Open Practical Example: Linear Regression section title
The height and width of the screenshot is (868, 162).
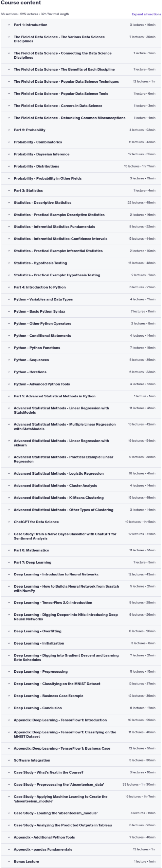coord(63,459)
